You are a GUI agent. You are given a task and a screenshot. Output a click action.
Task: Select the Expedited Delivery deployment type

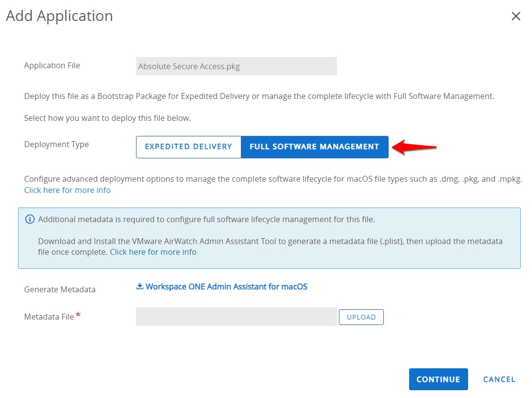click(x=188, y=147)
